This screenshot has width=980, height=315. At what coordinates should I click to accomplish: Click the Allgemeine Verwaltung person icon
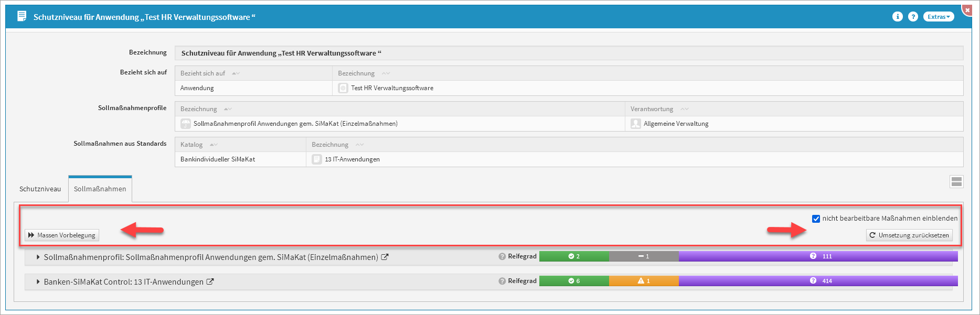point(635,124)
